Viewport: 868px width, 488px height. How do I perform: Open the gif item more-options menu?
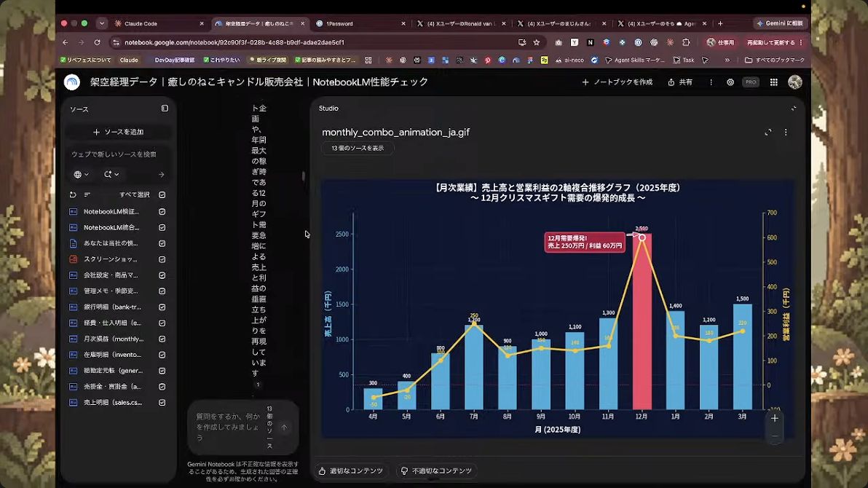coord(786,133)
